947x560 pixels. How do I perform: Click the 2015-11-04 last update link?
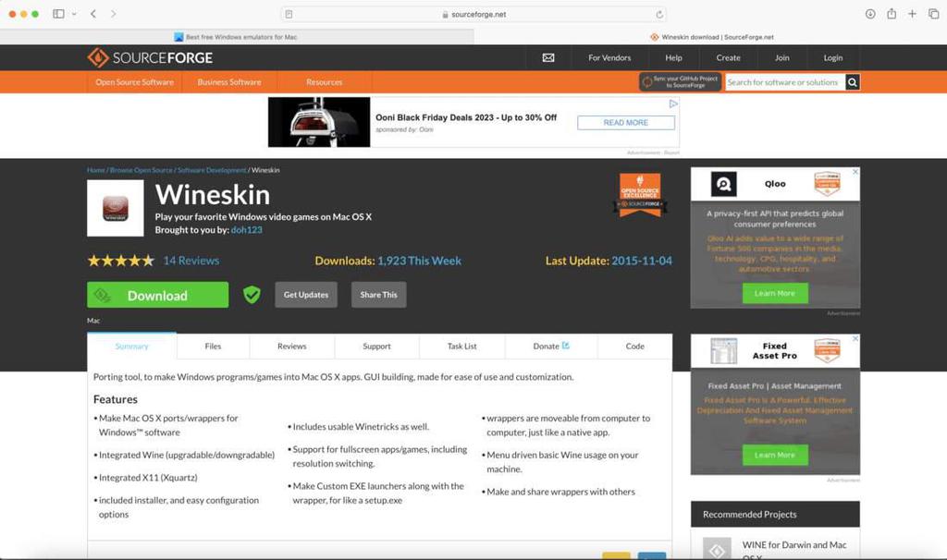(x=642, y=261)
